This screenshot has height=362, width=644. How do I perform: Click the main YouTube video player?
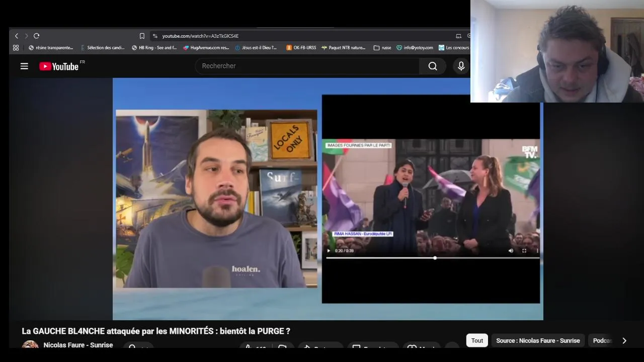coord(328,199)
